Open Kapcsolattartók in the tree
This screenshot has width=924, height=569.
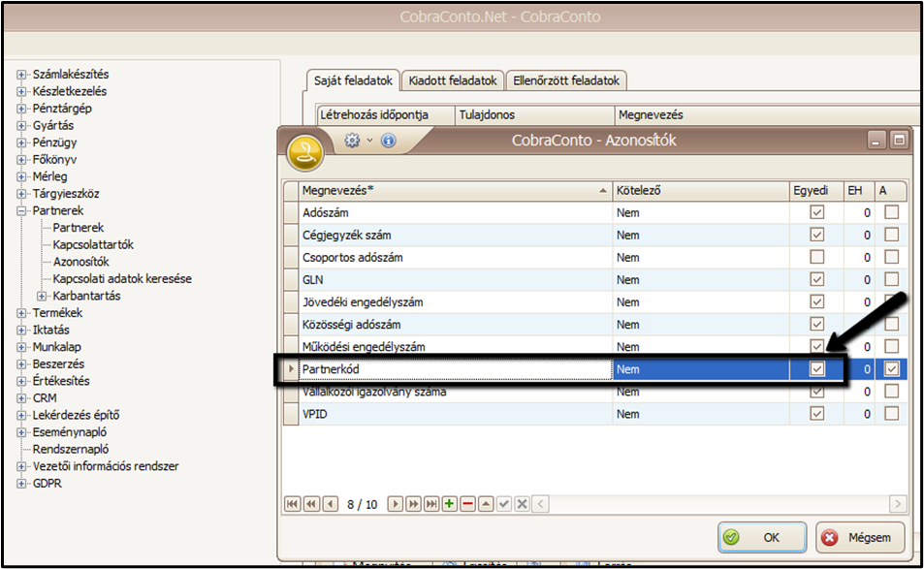tap(93, 244)
